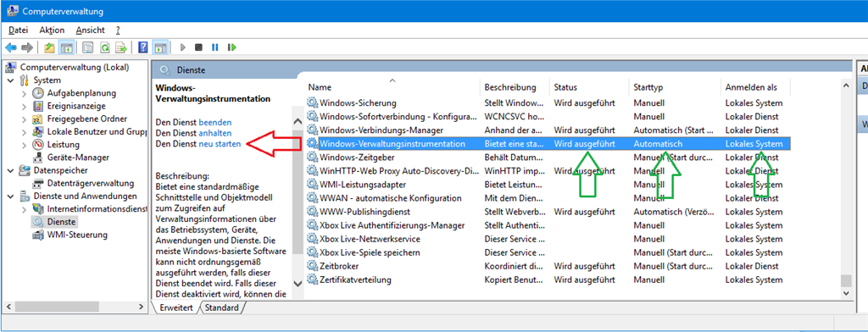Click the folder up-one-level toolbar icon
This screenshot has height=332, width=868.
pyautogui.click(x=50, y=47)
